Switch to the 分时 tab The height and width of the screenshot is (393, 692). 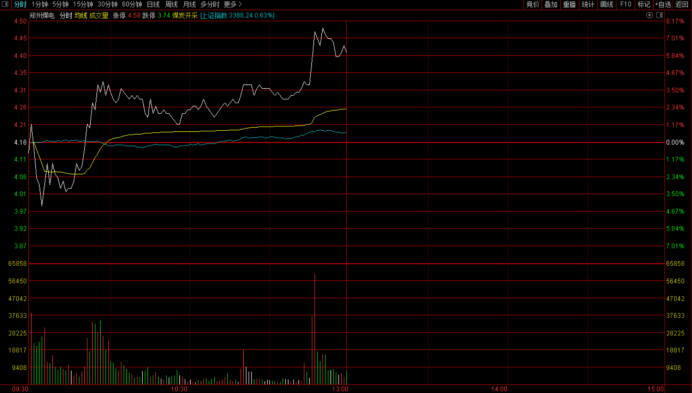(x=20, y=4)
